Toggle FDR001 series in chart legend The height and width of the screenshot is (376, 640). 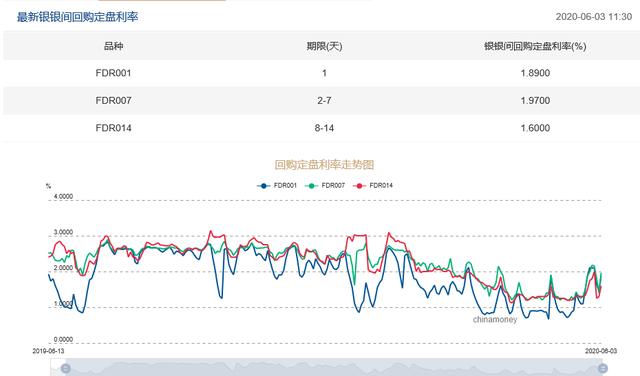(277, 185)
